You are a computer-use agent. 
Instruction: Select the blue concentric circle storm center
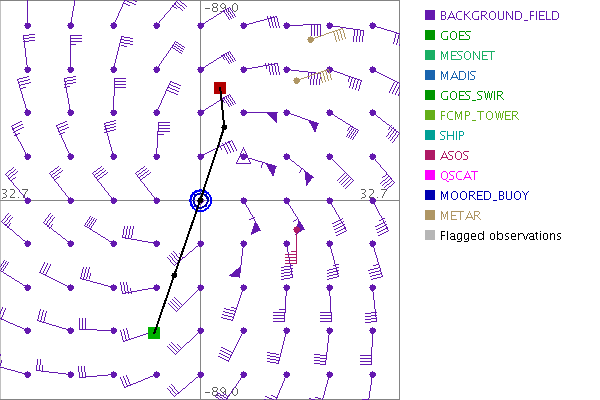click(201, 200)
